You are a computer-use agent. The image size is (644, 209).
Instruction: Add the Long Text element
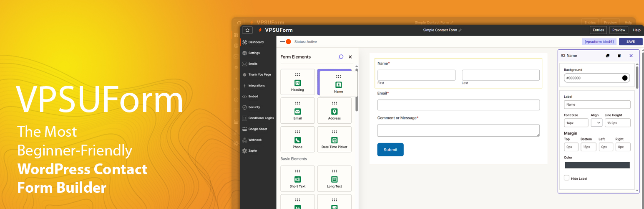[334, 178]
